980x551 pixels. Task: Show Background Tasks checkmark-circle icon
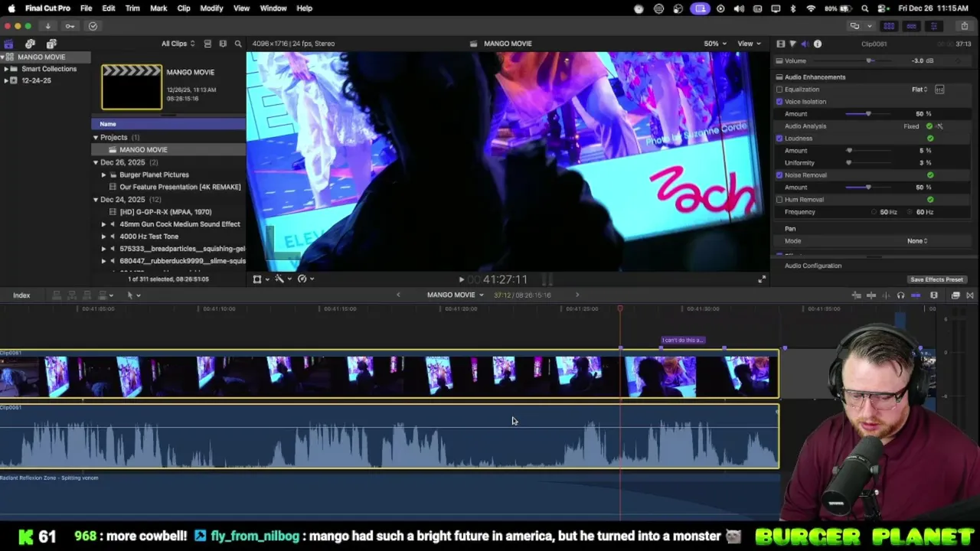[x=93, y=26]
